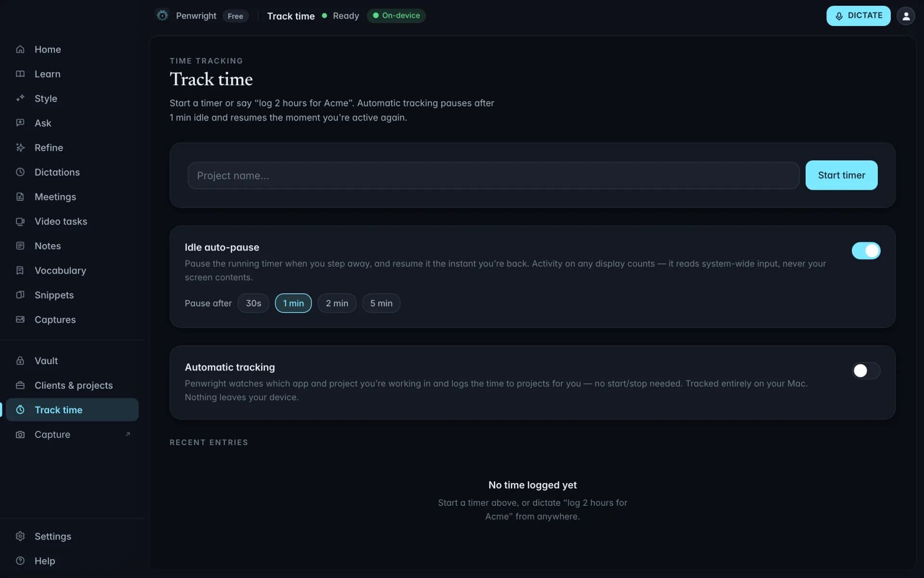Screen dimensions: 924x578
Task: Click the Vault lock icon
Action: pos(20,360)
